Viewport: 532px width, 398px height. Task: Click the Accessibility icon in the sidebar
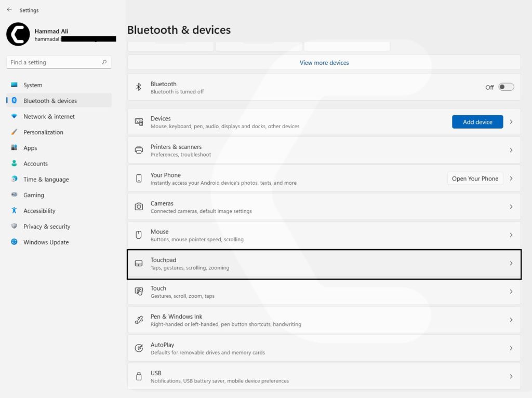pyautogui.click(x=14, y=211)
